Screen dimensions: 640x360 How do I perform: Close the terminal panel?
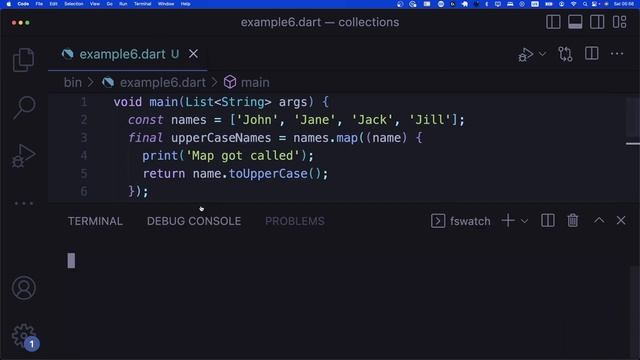click(x=621, y=220)
